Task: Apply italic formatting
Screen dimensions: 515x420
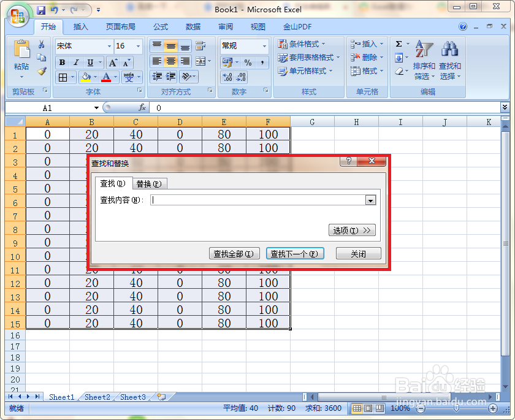Action: pos(76,61)
